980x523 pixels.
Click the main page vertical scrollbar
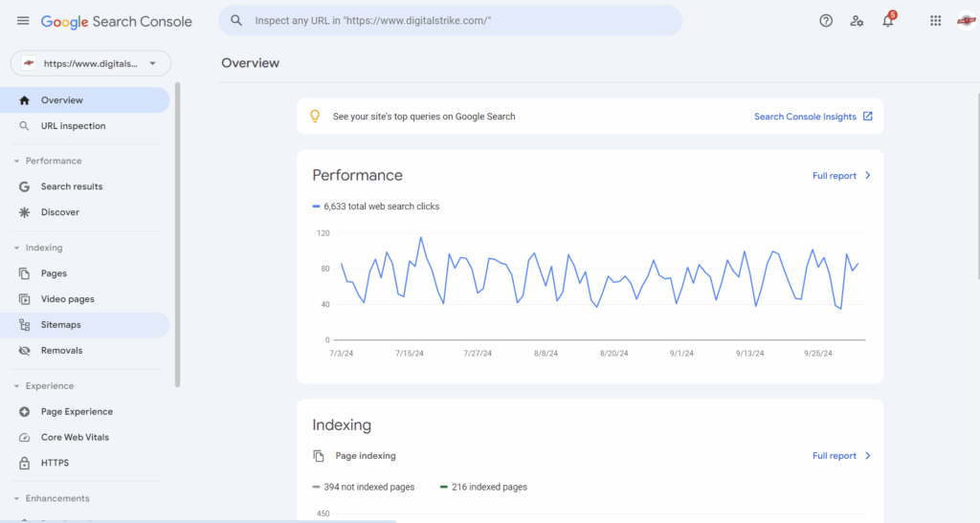point(977,186)
